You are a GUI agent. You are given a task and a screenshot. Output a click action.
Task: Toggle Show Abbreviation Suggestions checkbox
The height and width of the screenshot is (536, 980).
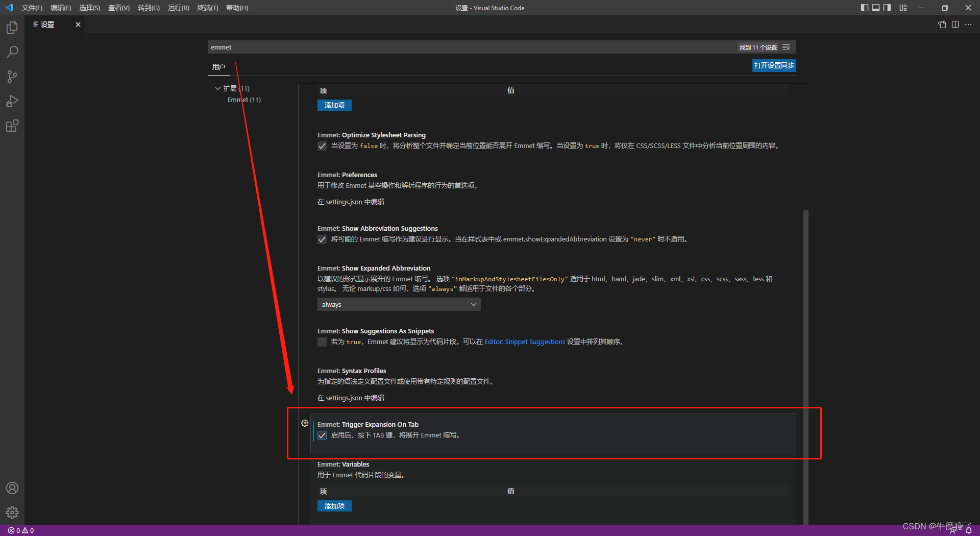[x=322, y=239]
